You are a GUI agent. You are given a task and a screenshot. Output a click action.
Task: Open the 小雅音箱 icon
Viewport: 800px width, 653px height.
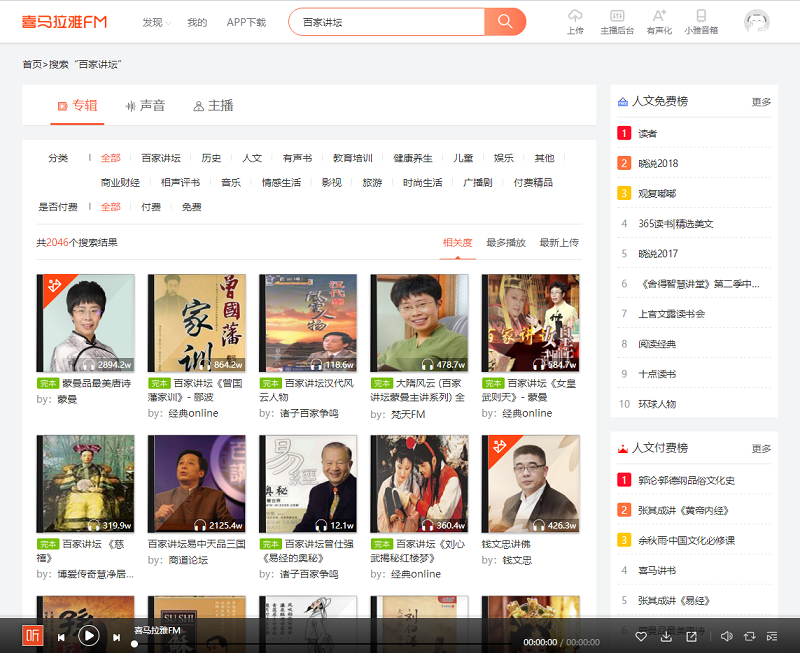coord(701,22)
